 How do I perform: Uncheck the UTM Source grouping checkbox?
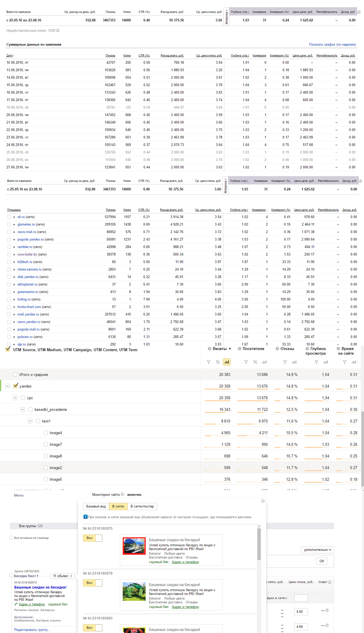coord(8,349)
